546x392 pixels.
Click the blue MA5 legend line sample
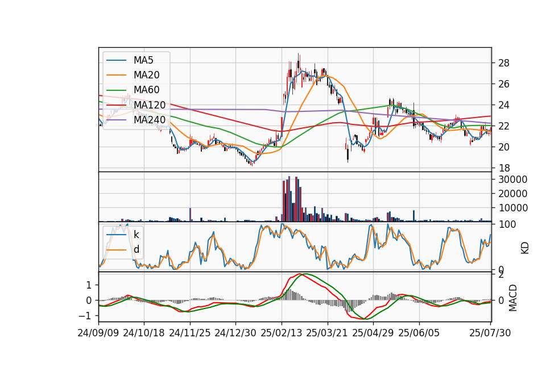click(116, 61)
